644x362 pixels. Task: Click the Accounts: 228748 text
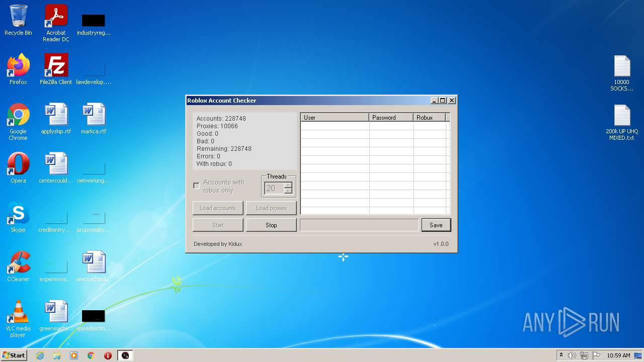click(x=221, y=119)
